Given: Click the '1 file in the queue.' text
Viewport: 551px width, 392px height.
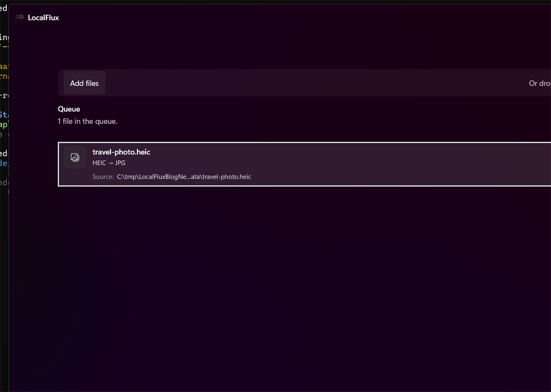Looking at the screenshot, I should 87,121.
